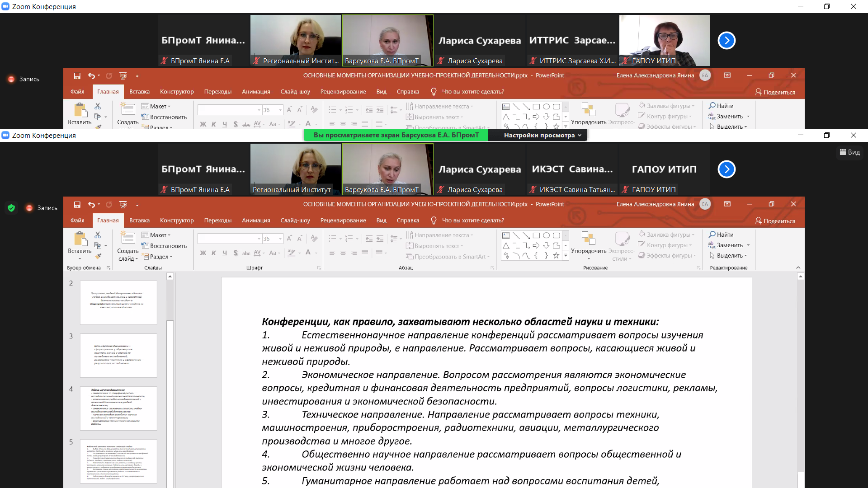868x488 pixels.
Task: Click the blue next-participants arrow in the lower Zoom window
Action: tap(726, 169)
